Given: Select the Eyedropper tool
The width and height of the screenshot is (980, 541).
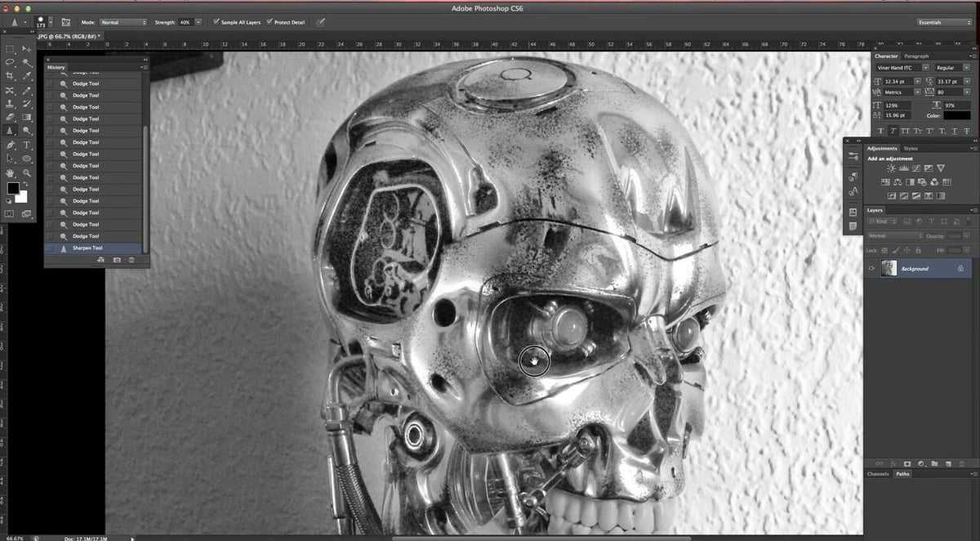Looking at the screenshot, I should (x=27, y=76).
